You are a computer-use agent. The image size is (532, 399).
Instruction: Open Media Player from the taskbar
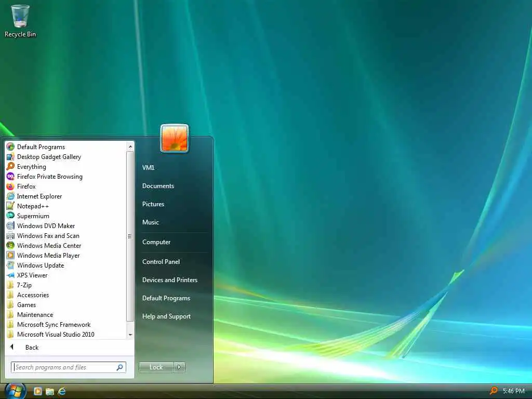37,391
